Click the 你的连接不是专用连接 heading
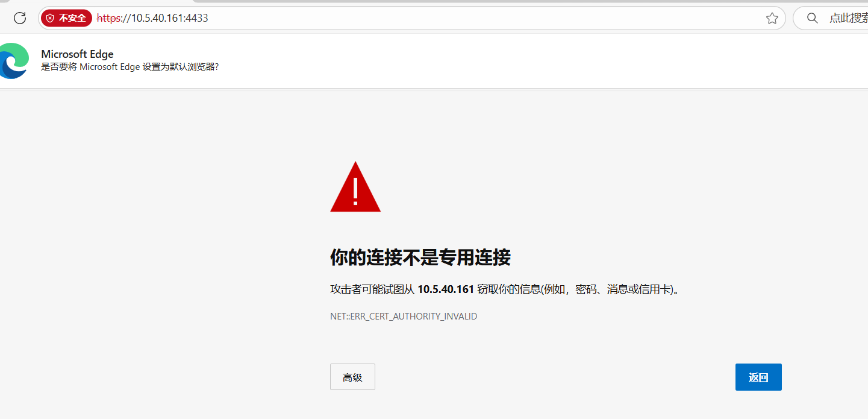This screenshot has width=868, height=419. pyautogui.click(x=420, y=257)
